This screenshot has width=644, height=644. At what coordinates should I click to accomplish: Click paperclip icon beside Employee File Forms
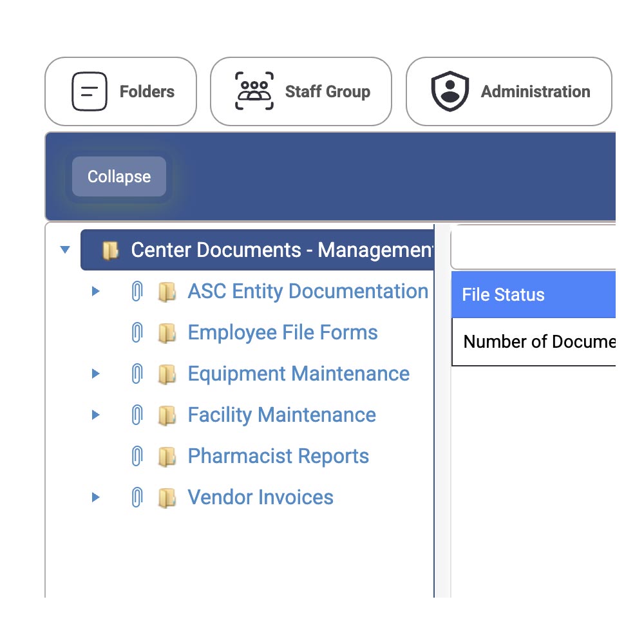(137, 332)
